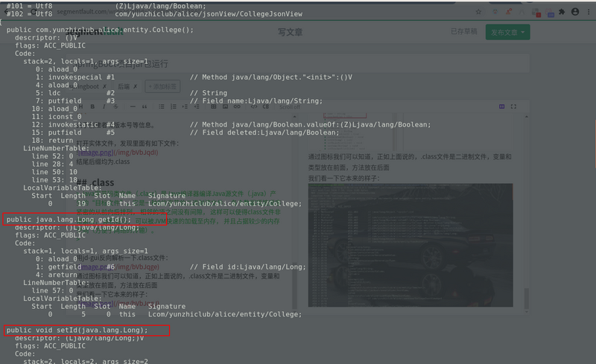Insert heading with H toolbar icon
This screenshot has height=364, width=596.
point(80,106)
